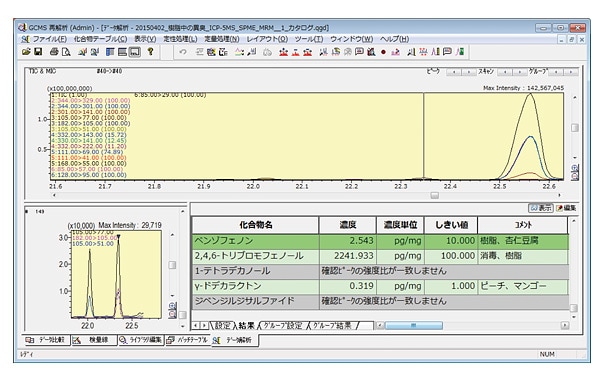Select the ベンゾフェノン compound row
Viewport: 602px width, 370px height.
tap(380, 241)
